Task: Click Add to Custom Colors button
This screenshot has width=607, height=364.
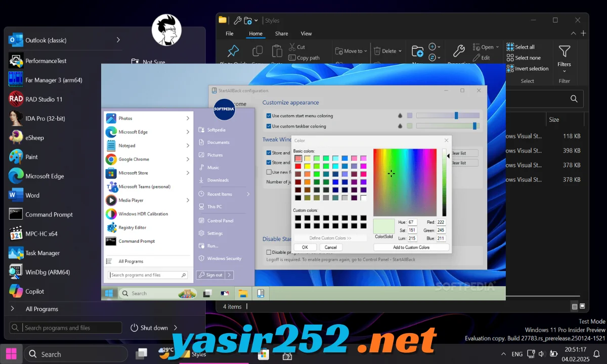Action: pos(411,247)
